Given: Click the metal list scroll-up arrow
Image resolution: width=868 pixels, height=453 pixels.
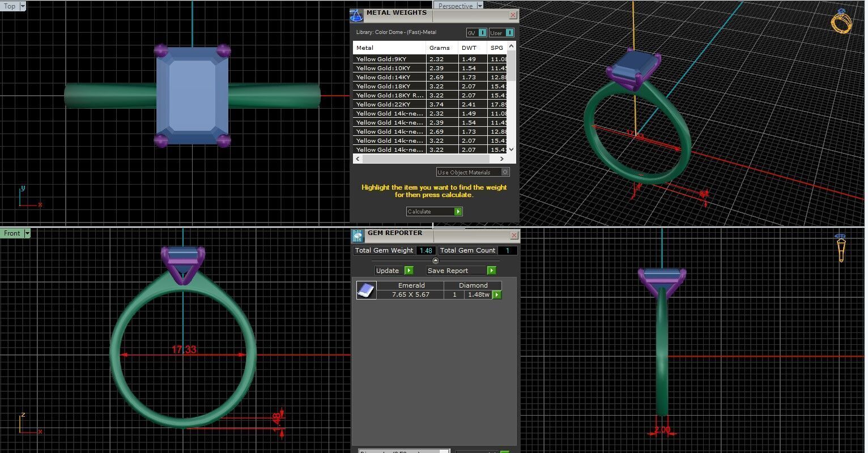Looking at the screenshot, I should pyautogui.click(x=512, y=46).
